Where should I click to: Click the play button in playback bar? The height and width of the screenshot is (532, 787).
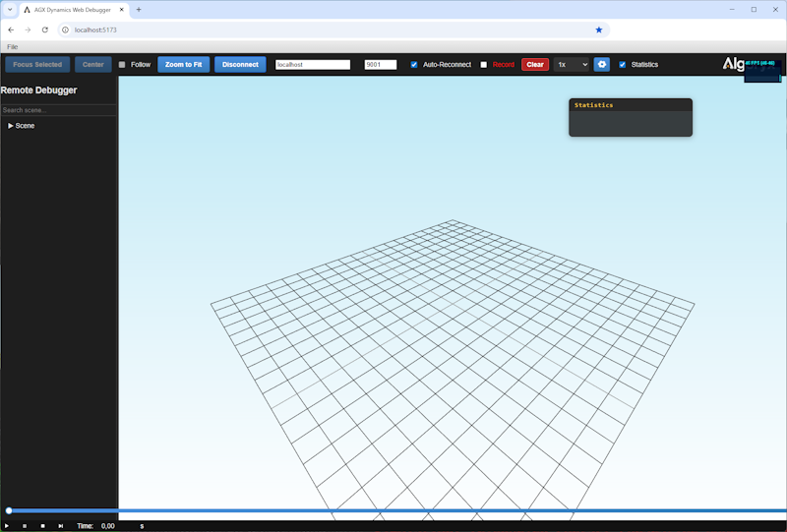point(7,526)
